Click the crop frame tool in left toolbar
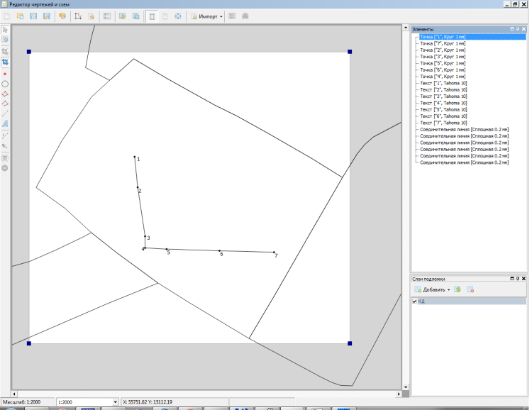532x410 pixels. pyautogui.click(x=5, y=62)
